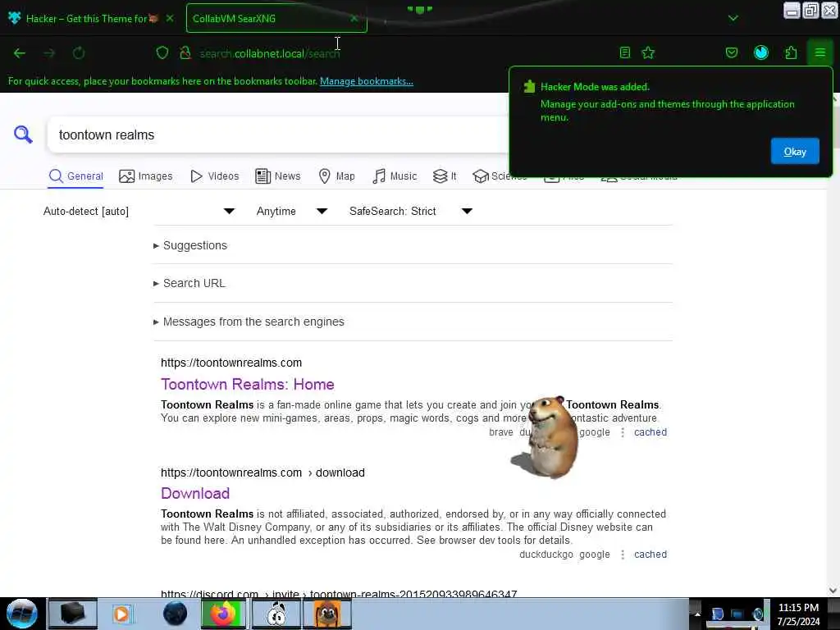Open the dark globe browser taskbar icon
Screen dimensions: 840x630
click(x=175, y=614)
